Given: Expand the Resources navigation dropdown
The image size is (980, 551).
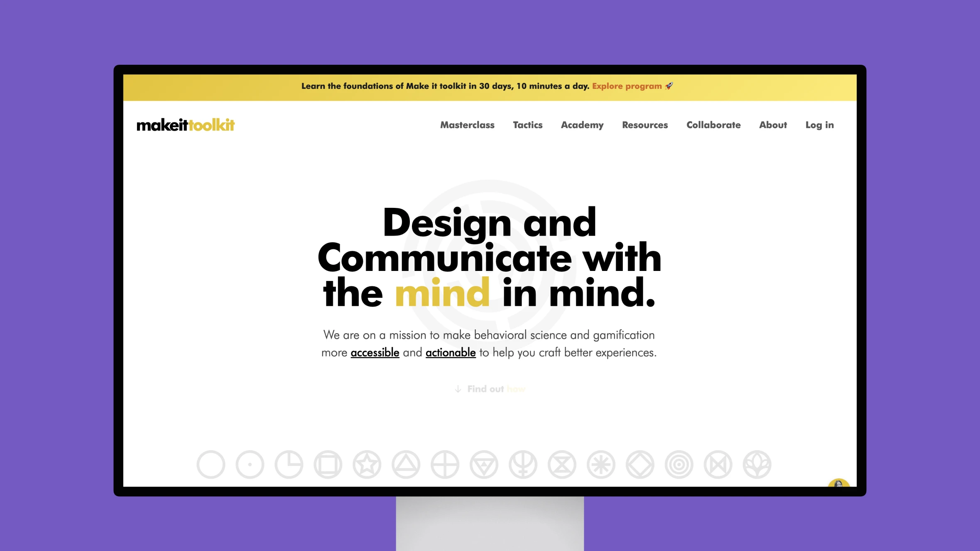Looking at the screenshot, I should (x=645, y=124).
